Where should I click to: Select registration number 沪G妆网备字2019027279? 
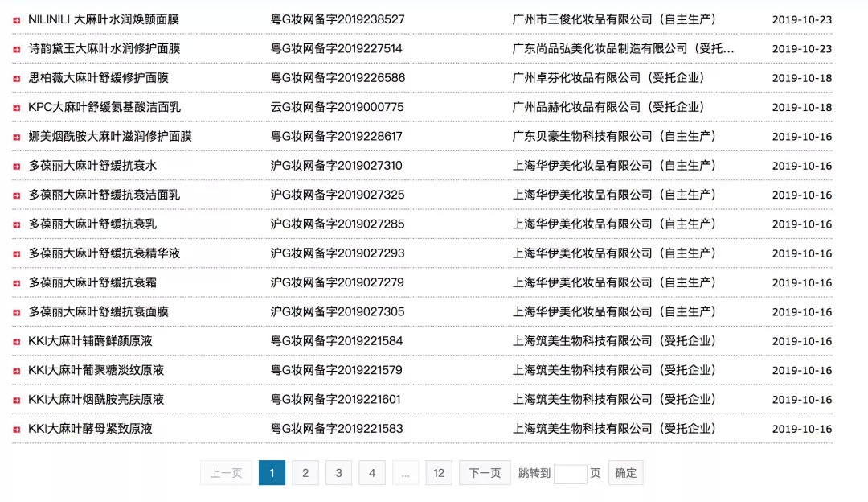[337, 282]
